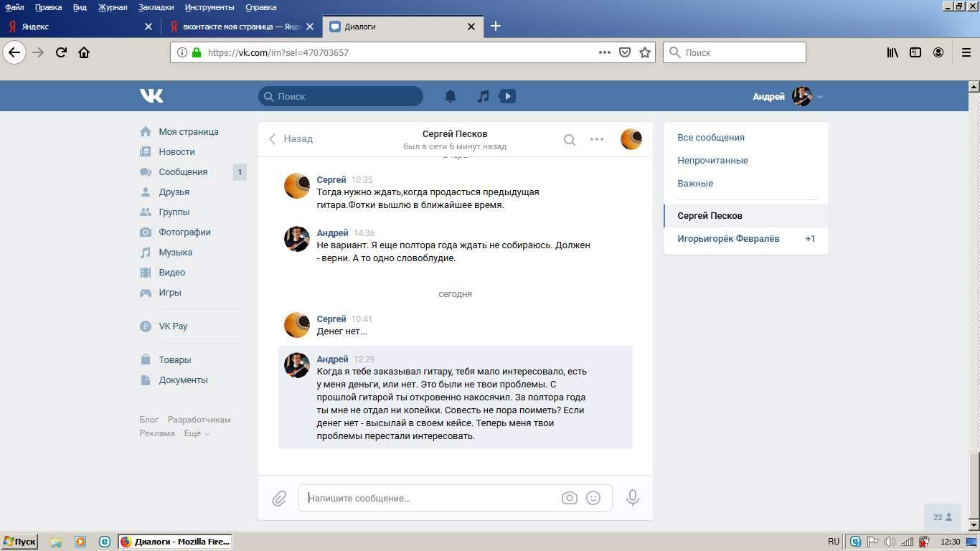Switch to the Яндекс browser tab

pos(79,27)
